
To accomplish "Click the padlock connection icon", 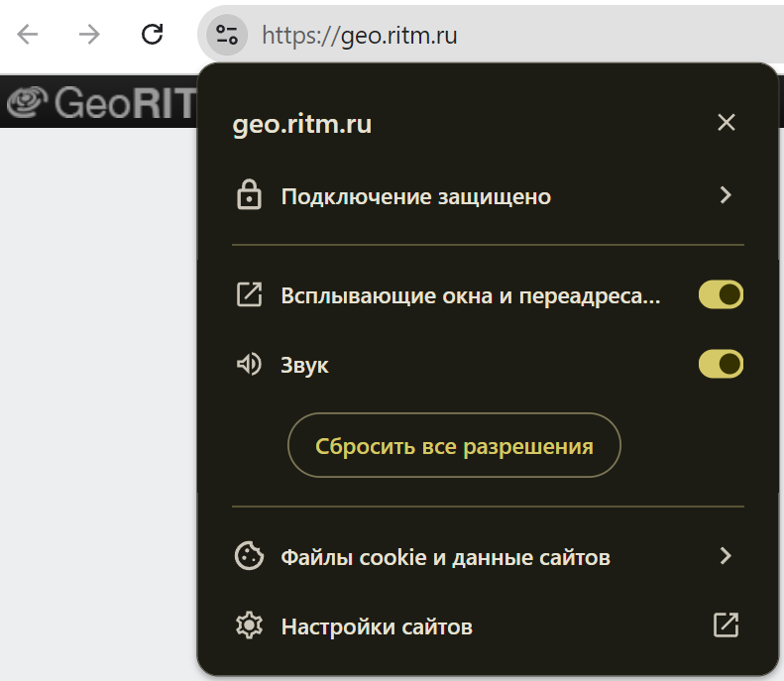I will 248,195.
